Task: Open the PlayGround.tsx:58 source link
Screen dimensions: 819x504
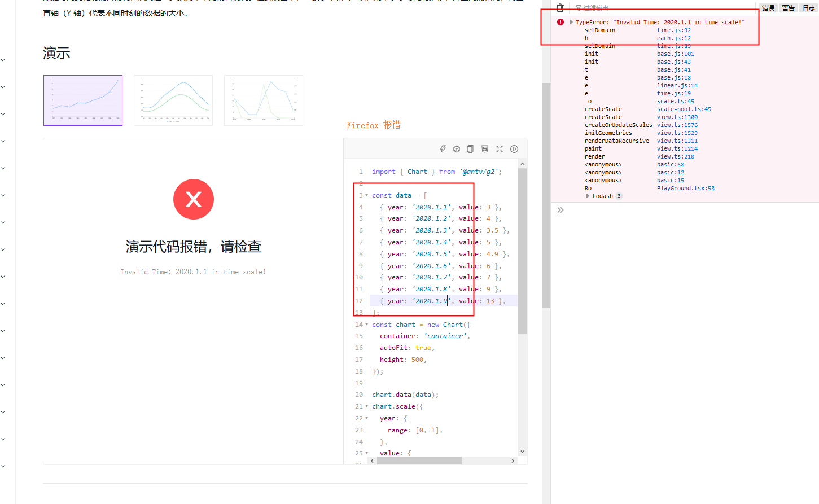Action: click(686, 189)
